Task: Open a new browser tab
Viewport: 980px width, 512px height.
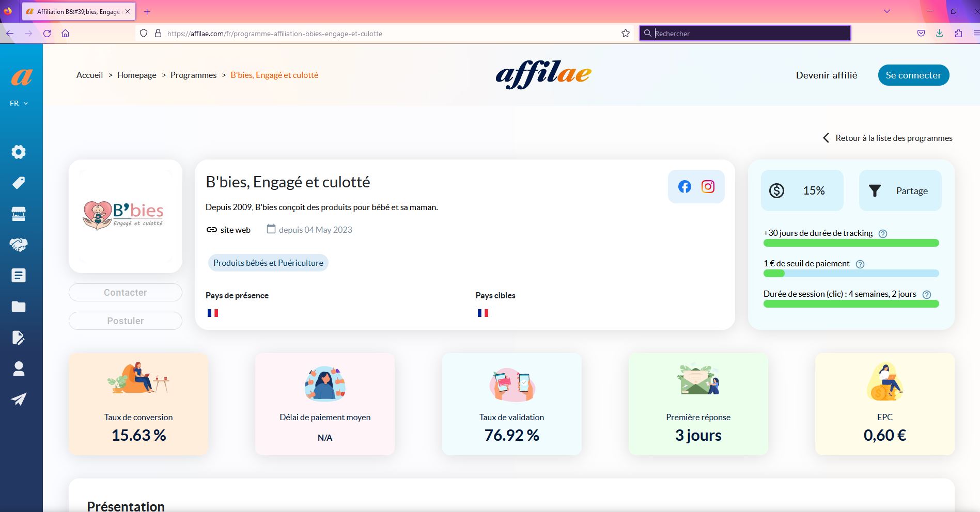Action: (147, 11)
